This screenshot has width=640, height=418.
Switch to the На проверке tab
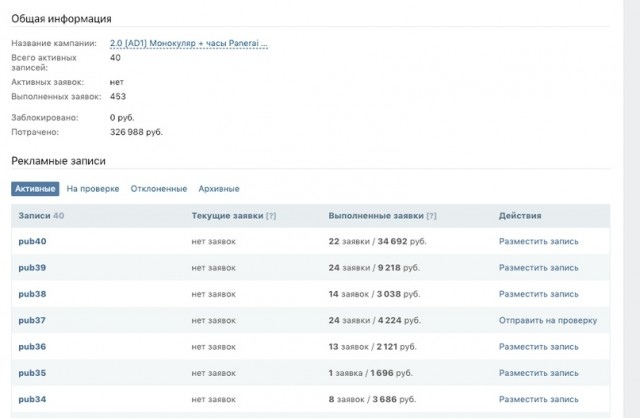click(93, 189)
